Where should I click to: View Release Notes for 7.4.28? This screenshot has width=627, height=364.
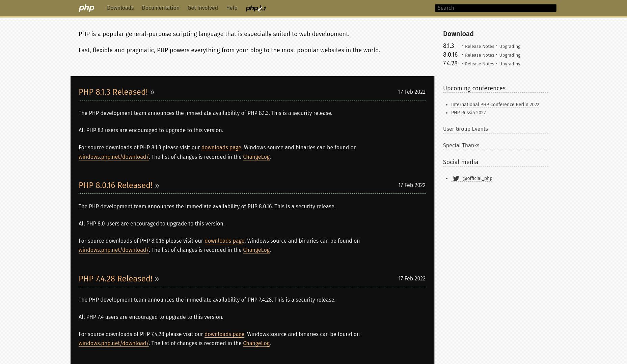tap(480, 64)
